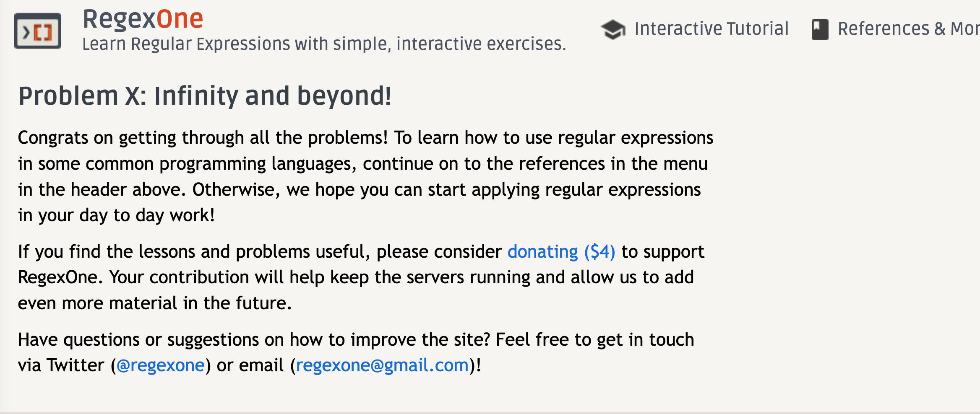Open the @regexone Twitter link
Viewport: 980px width, 414px height.
coord(161,365)
